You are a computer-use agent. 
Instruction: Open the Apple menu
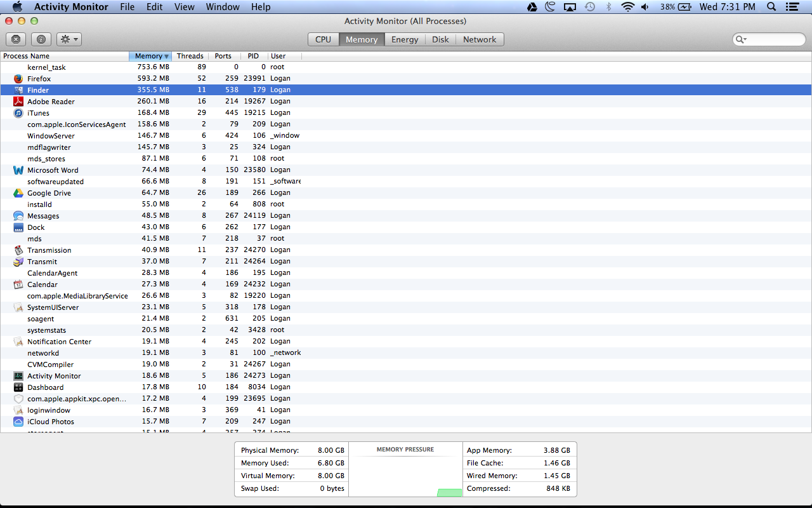(x=17, y=7)
